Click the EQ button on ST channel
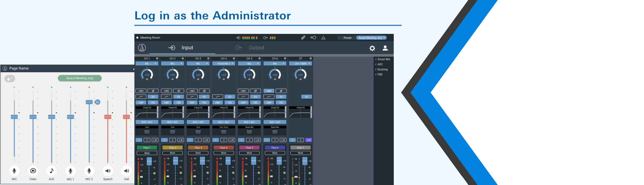 tap(306, 97)
